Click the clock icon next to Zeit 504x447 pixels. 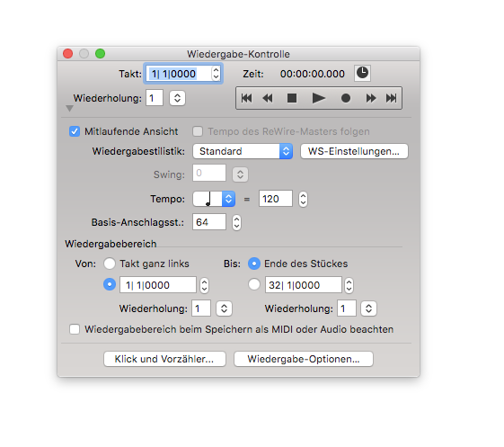362,73
